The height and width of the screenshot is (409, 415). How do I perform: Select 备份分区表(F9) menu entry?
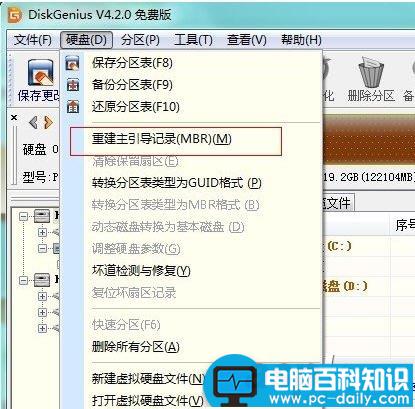click(132, 85)
